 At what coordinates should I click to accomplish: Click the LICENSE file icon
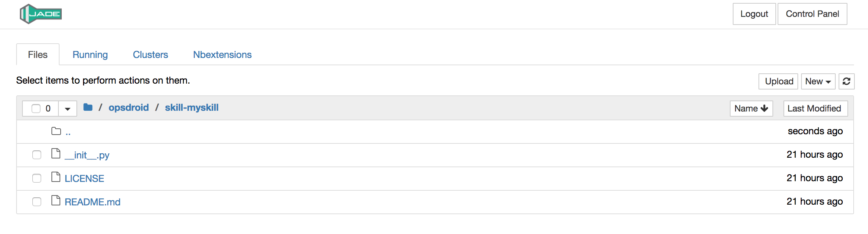pyautogui.click(x=56, y=177)
